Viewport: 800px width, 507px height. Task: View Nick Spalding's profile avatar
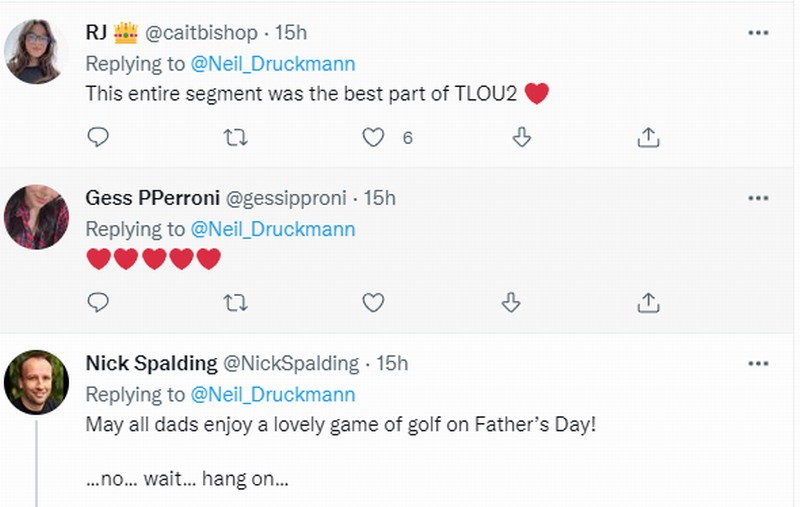click(x=36, y=381)
